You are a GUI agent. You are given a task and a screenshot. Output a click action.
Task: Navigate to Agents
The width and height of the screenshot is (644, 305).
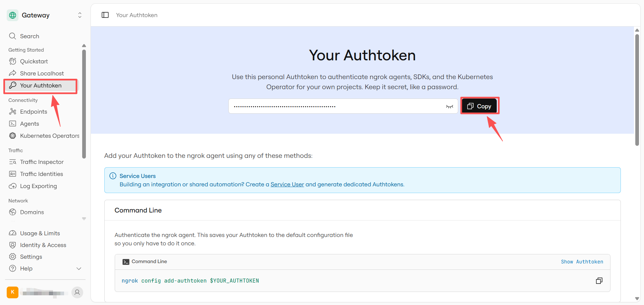tap(30, 124)
